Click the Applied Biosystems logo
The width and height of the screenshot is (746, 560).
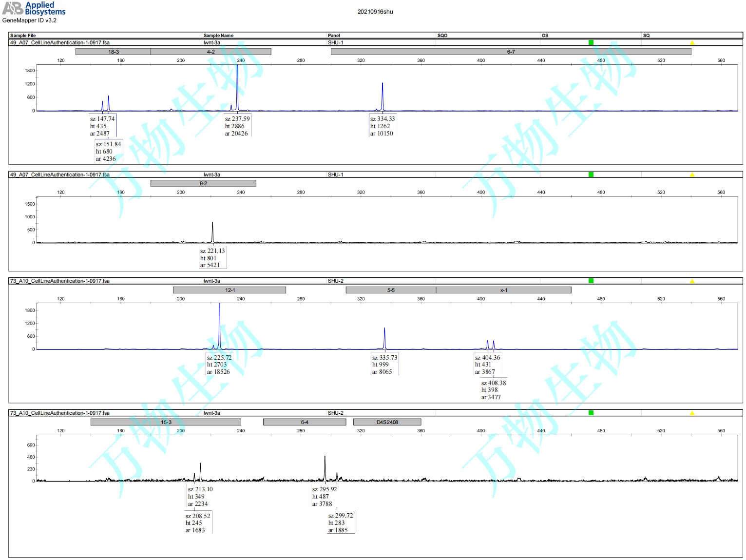pyautogui.click(x=34, y=8)
